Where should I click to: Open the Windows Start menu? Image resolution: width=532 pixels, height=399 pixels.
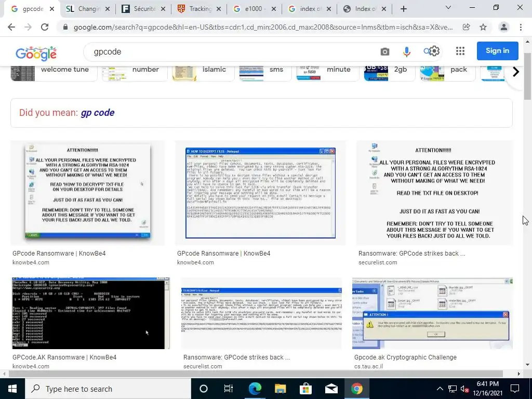pyautogui.click(x=12, y=389)
